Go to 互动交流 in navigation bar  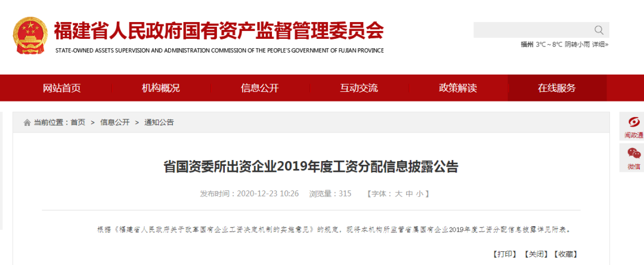358,88
